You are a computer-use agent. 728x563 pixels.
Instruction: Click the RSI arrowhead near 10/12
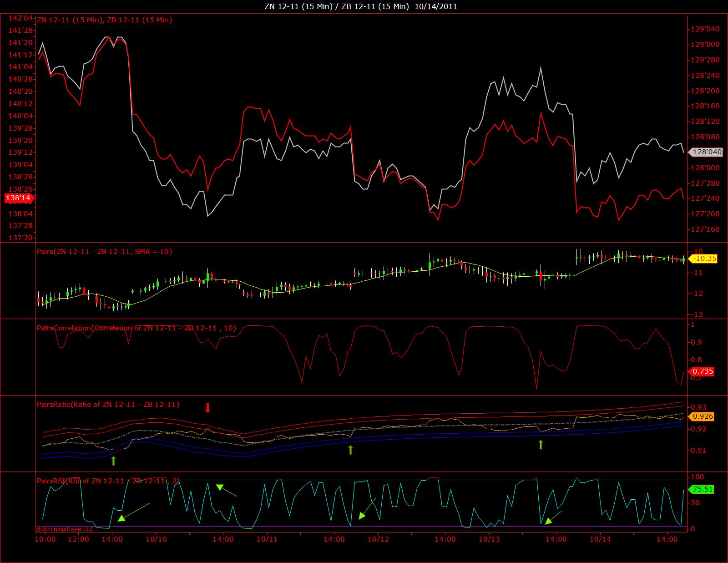tap(362, 515)
